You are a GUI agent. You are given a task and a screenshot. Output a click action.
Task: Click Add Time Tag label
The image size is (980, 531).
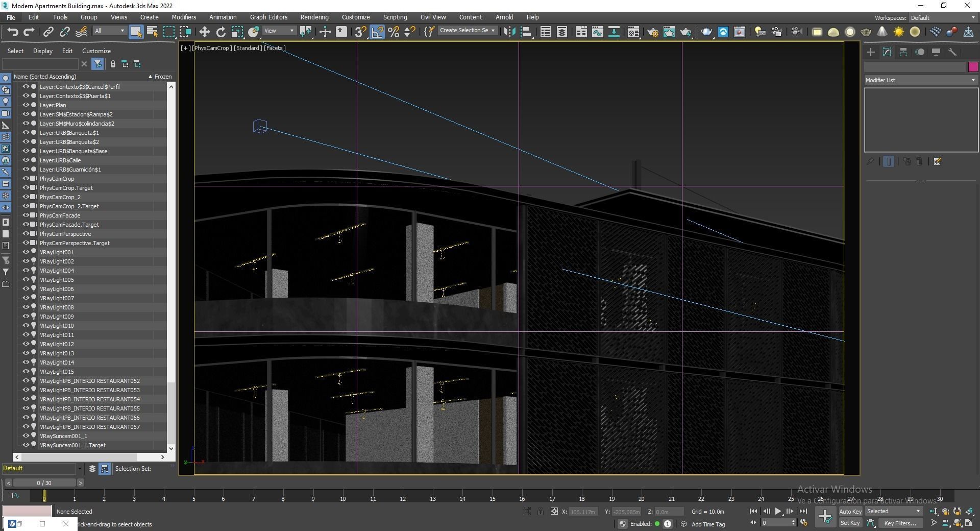pyautogui.click(x=708, y=524)
